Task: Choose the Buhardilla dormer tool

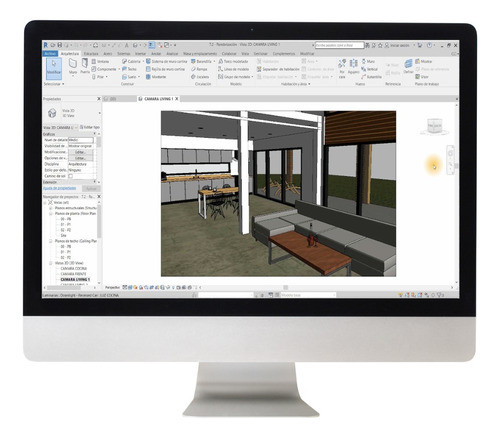Action: (x=371, y=77)
